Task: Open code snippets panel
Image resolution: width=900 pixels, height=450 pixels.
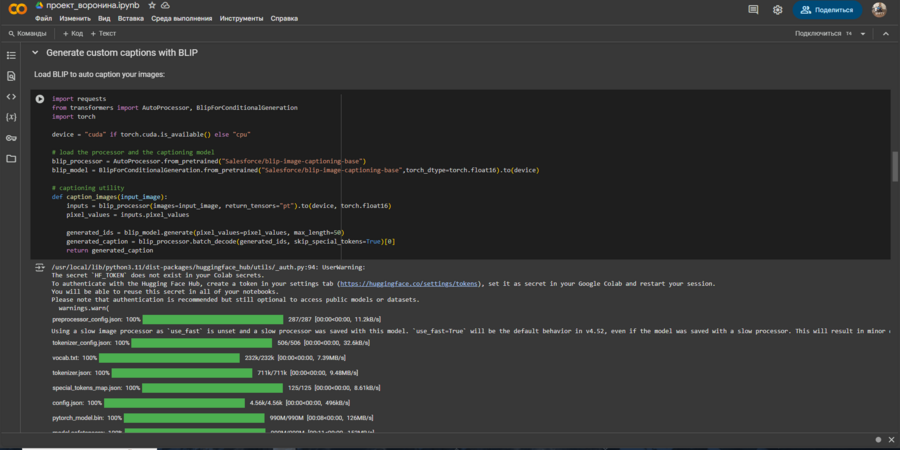Action: point(11,97)
